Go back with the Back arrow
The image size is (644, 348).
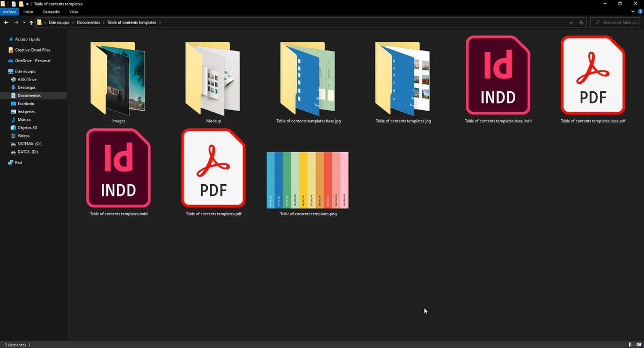6,23
